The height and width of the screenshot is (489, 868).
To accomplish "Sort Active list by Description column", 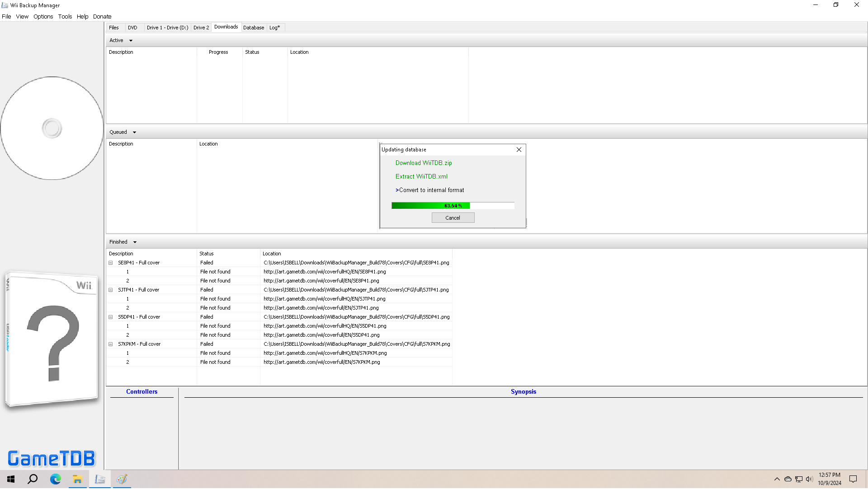I will coord(151,52).
